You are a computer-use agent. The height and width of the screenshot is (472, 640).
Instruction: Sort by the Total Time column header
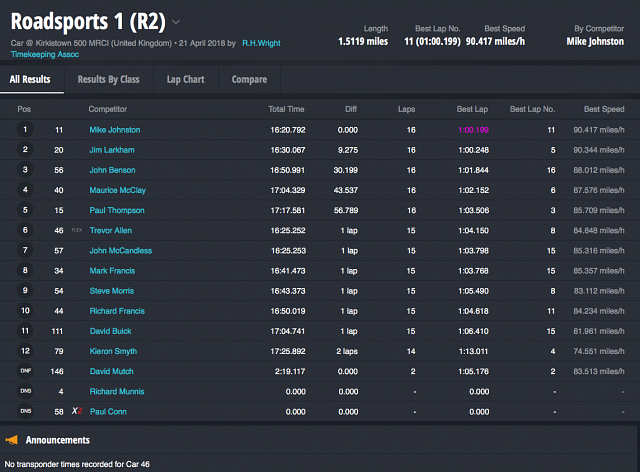[x=286, y=109]
